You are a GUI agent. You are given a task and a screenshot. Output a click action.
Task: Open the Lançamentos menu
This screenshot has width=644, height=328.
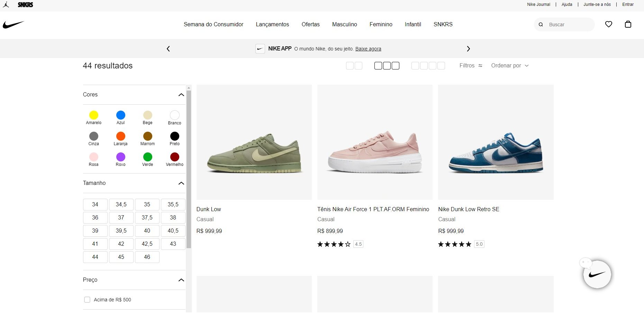tap(272, 25)
